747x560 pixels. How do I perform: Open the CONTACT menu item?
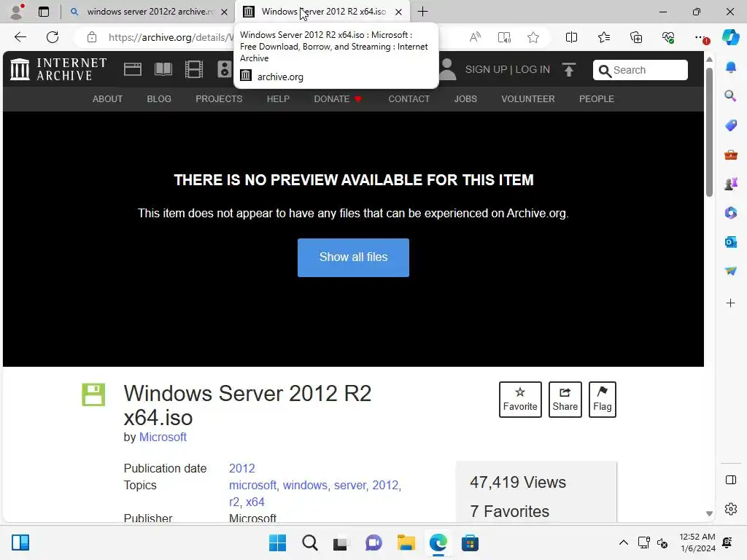(x=409, y=99)
